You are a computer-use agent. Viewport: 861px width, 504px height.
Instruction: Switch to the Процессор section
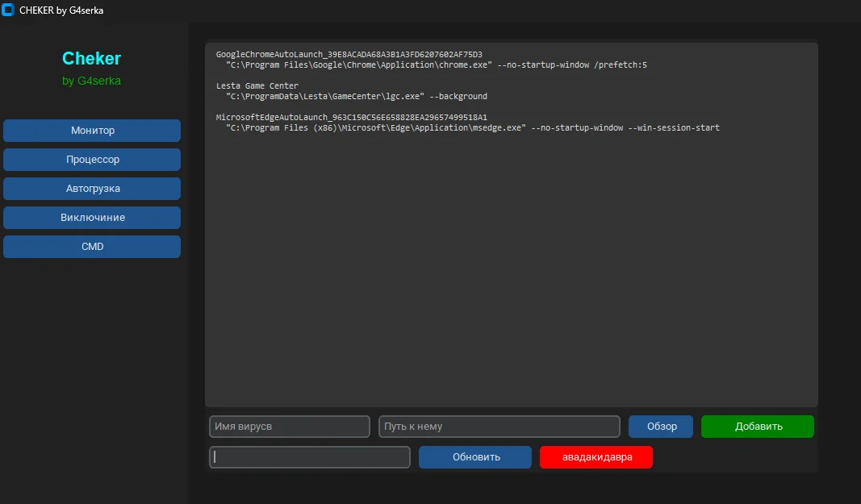[92, 160]
